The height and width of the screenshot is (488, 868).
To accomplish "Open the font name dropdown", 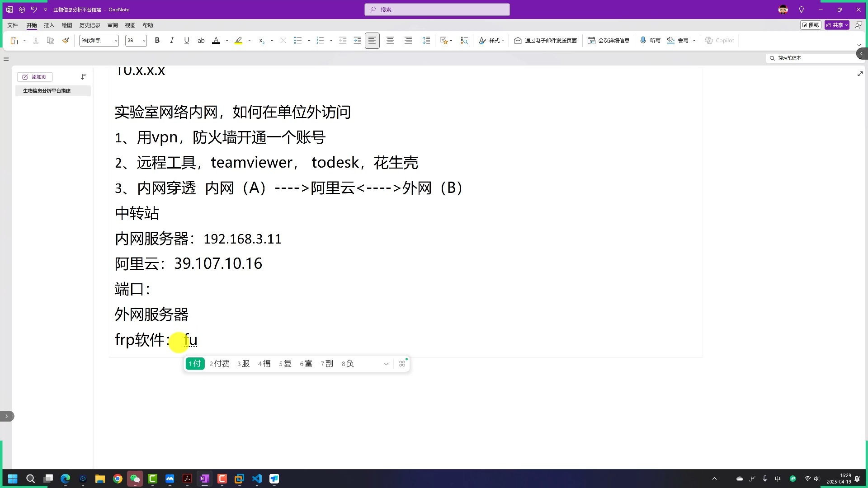I will (x=116, y=41).
